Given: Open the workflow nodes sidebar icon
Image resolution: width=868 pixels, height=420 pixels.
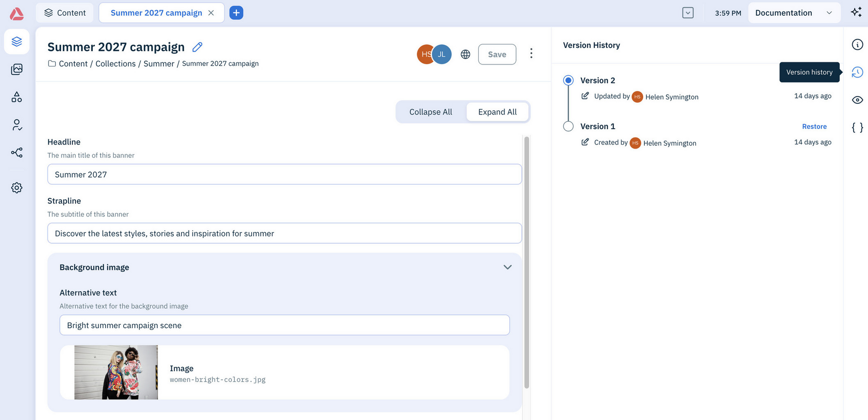Looking at the screenshot, I should coord(17,152).
